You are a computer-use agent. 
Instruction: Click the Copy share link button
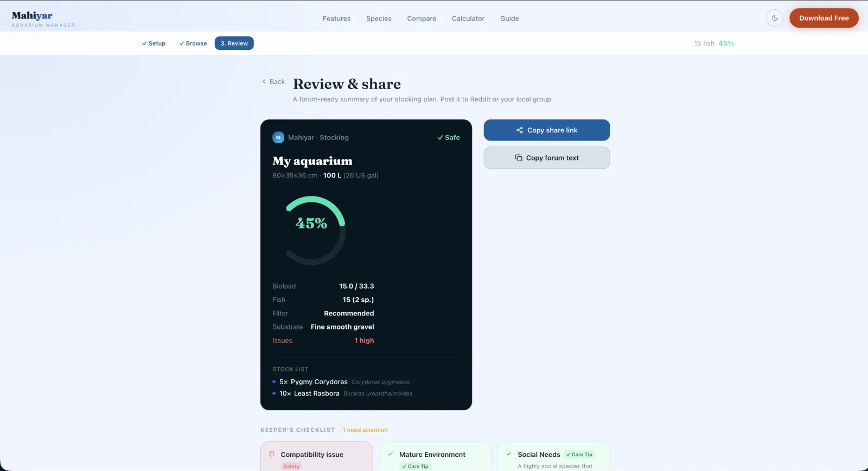pyautogui.click(x=547, y=130)
